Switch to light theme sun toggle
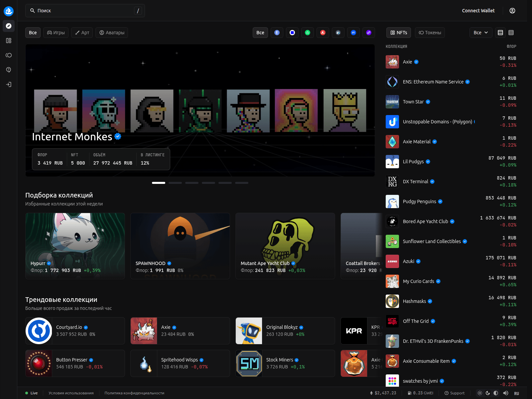This screenshot has height=399, width=532. coord(480,393)
